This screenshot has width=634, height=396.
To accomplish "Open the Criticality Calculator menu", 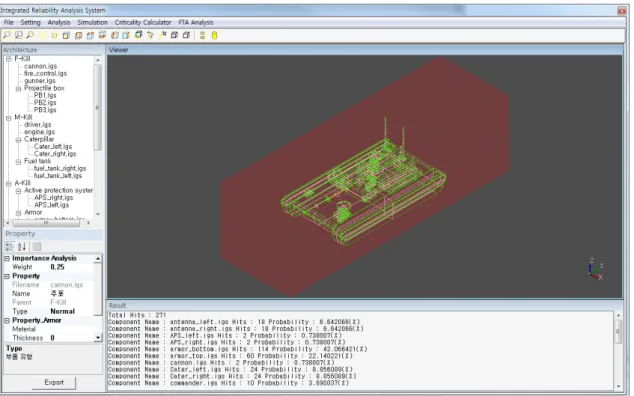I will click(x=143, y=22).
